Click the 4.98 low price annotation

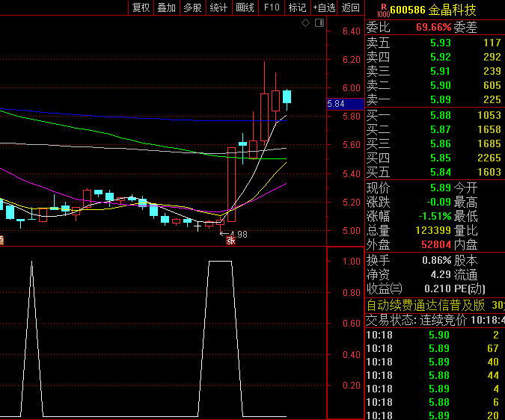tap(239, 235)
